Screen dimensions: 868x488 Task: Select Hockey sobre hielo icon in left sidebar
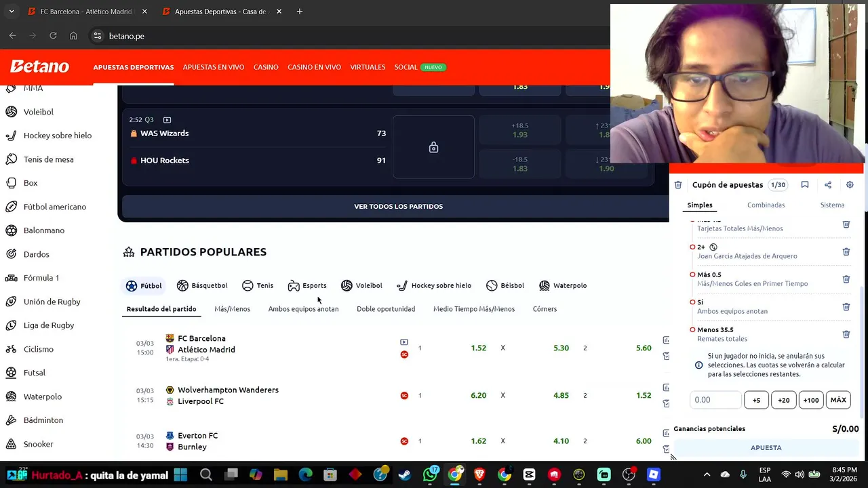pyautogui.click(x=11, y=136)
